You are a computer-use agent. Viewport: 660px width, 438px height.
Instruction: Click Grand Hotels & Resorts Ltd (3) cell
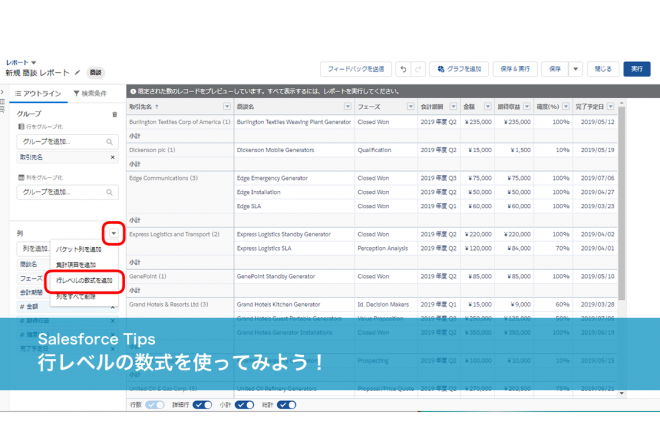[x=180, y=305]
